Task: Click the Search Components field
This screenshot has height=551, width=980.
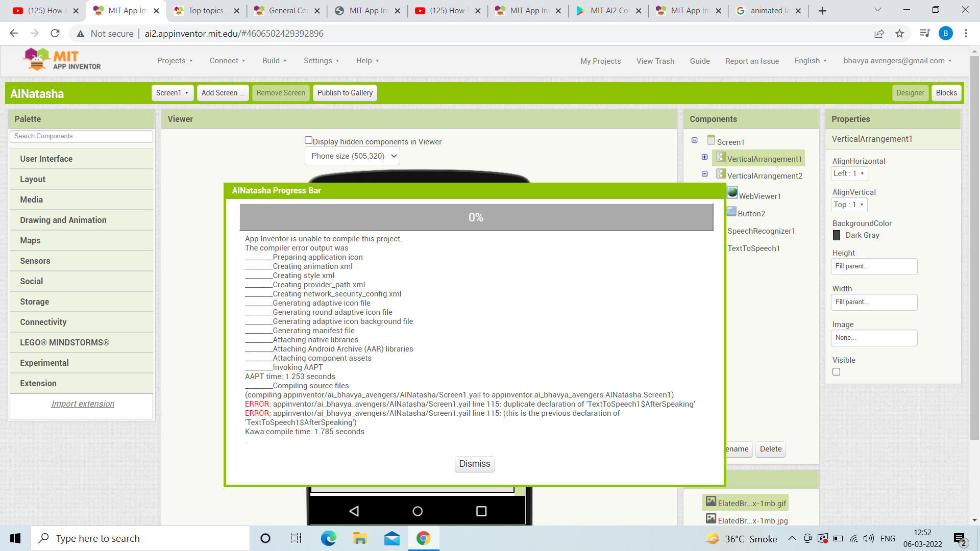Action: point(81,136)
